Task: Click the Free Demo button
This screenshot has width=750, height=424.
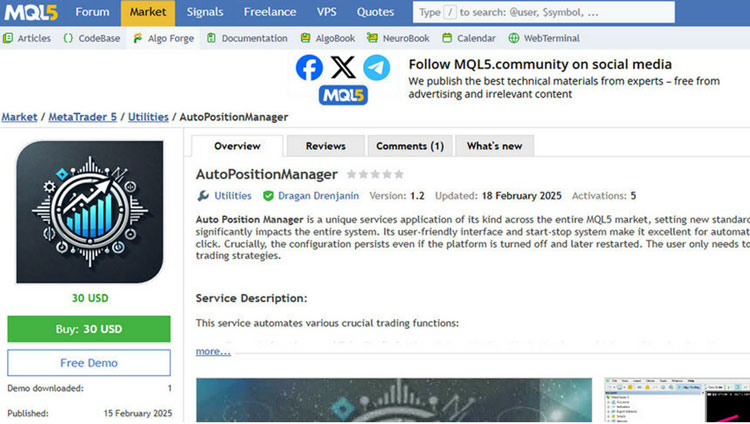Action: click(89, 363)
